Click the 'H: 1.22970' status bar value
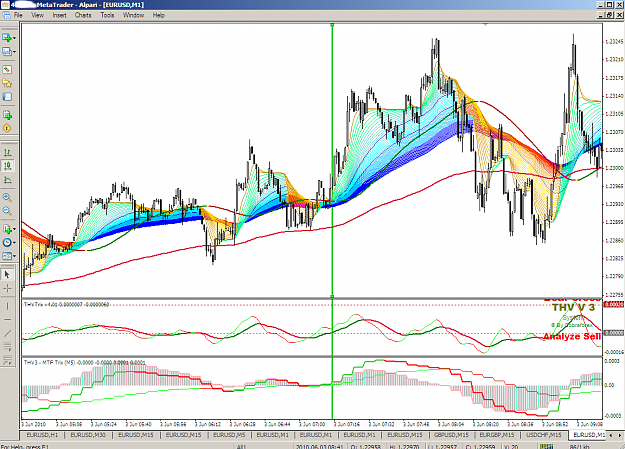 coord(406,446)
